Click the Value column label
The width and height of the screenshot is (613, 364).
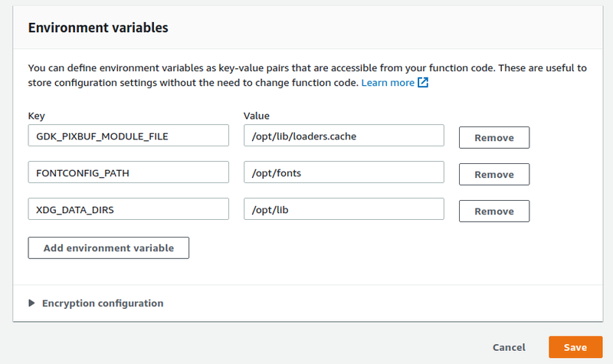point(257,116)
